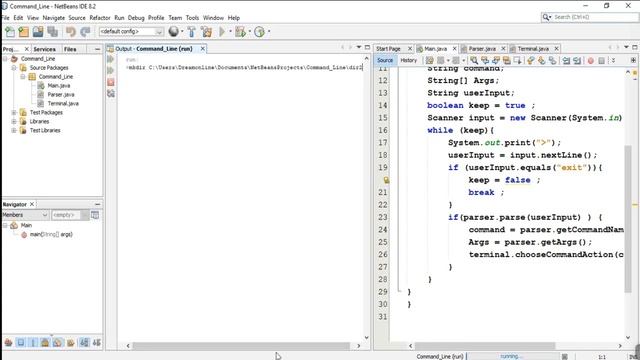Click the Redo arrow icon
Screen dimensions: 640x360
(x=85, y=31)
